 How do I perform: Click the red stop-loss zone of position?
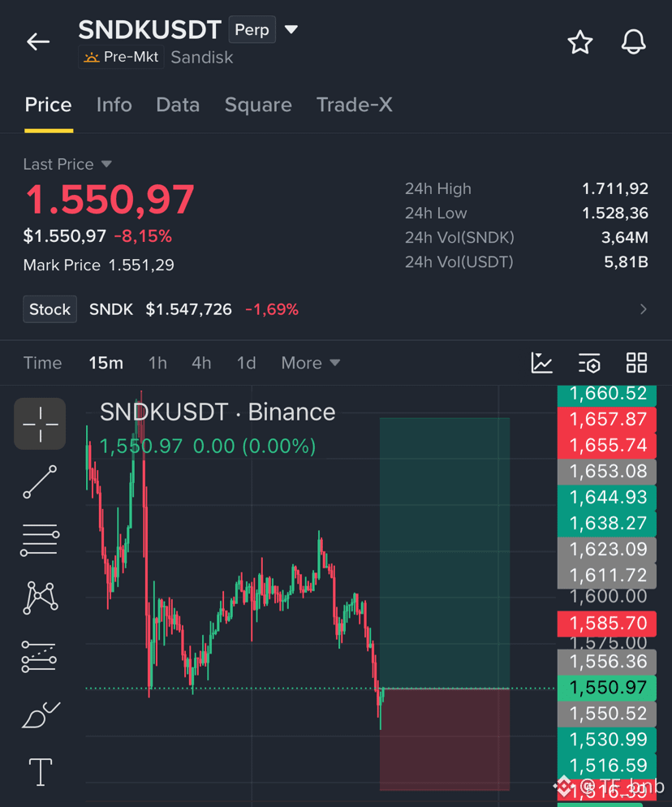pyautogui.click(x=445, y=740)
